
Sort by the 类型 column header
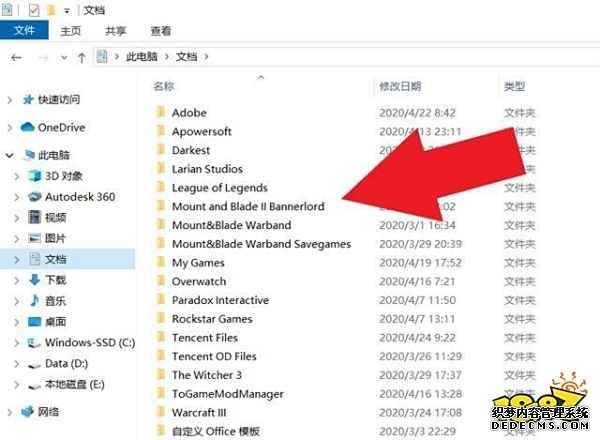(514, 86)
